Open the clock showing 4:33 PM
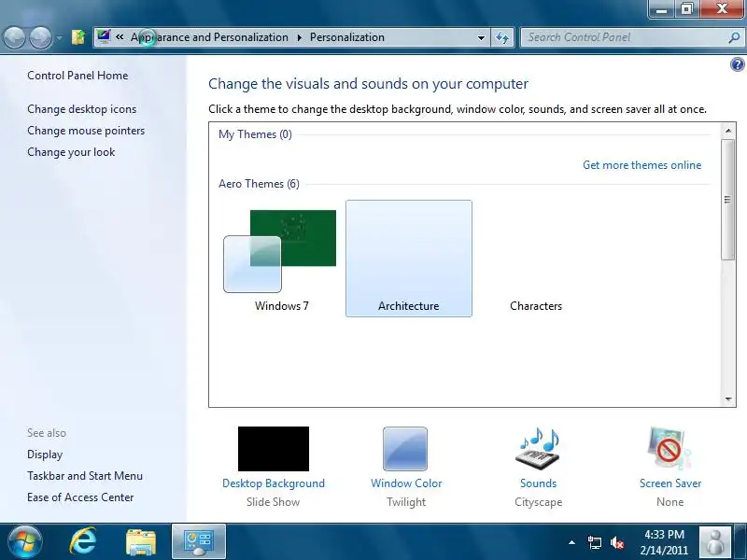The height and width of the screenshot is (560, 747). pyautogui.click(x=664, y=542)
